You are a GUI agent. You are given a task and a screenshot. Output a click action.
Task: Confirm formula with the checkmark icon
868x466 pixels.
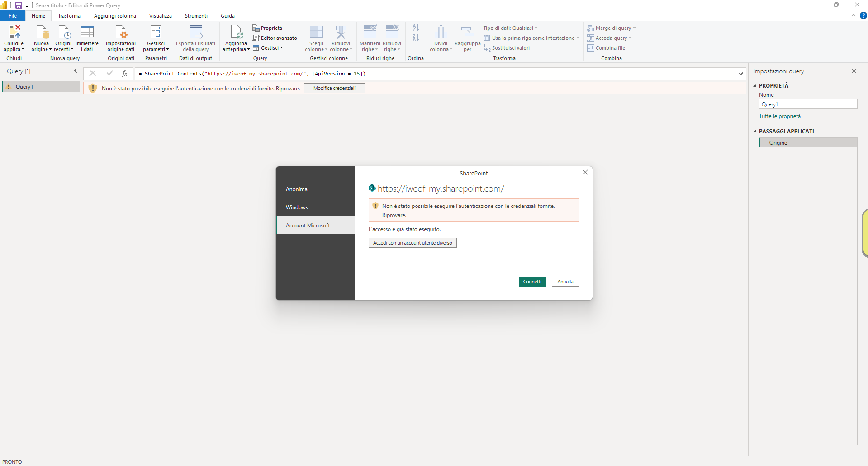coord(109,73)
